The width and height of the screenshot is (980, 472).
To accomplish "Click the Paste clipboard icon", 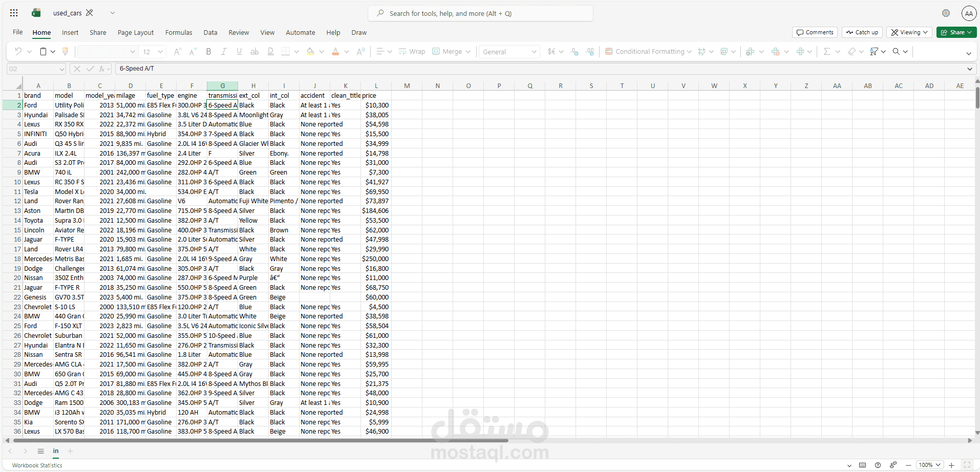I will [x=44, y=52].
